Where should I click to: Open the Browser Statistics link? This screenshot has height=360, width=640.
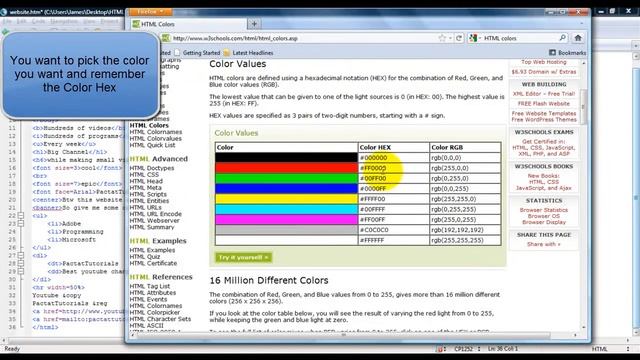point(544,210)
